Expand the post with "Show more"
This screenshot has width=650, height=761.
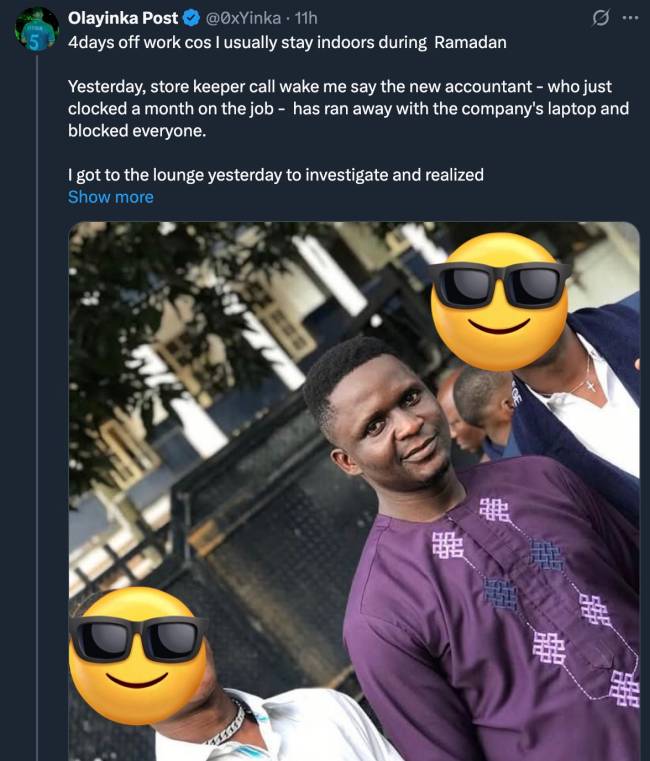click(110, 197)
